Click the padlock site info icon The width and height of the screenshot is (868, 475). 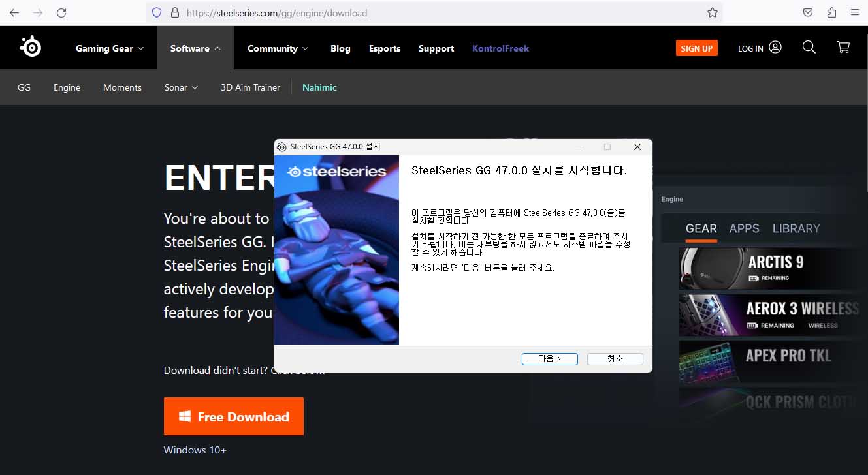click(x=174, y=12)
